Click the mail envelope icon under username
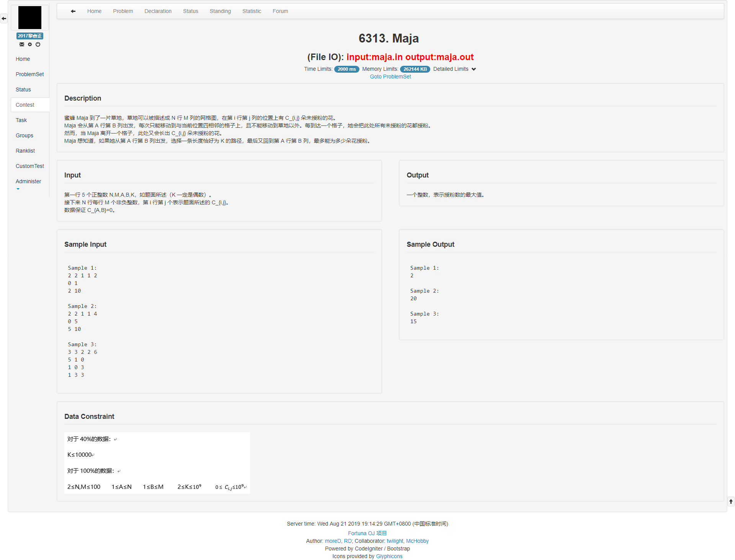The width and height of the screenshot is (735, 560). click(22, 44)
